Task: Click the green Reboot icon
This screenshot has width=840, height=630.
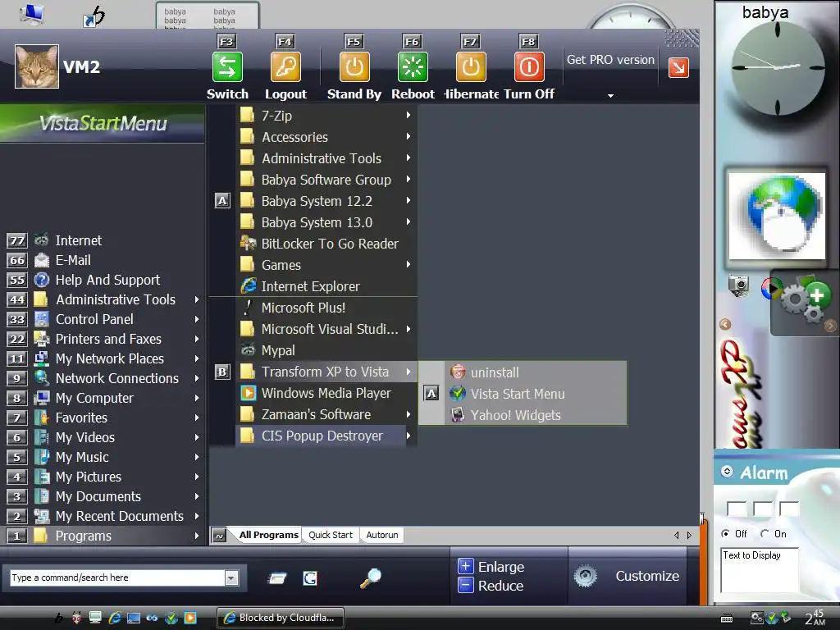Action: 413,67
